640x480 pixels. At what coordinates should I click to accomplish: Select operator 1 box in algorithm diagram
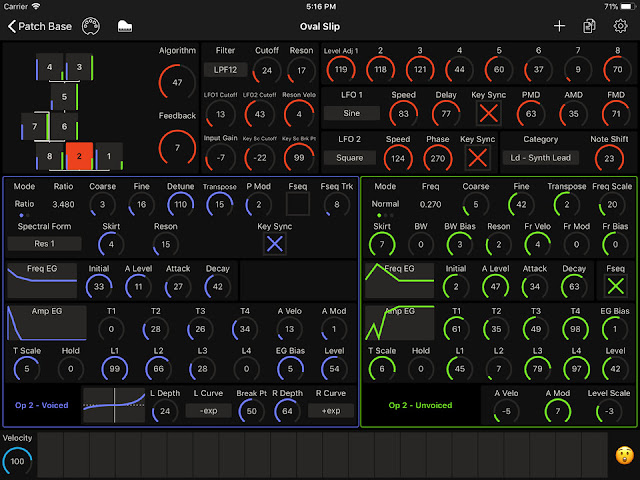pyautogui.click(x=109, y=156)
